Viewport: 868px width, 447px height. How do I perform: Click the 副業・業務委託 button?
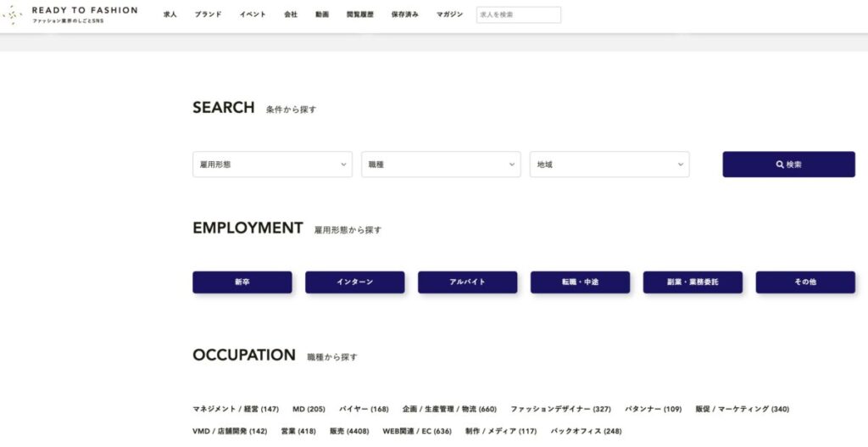(x=693, y=282)
